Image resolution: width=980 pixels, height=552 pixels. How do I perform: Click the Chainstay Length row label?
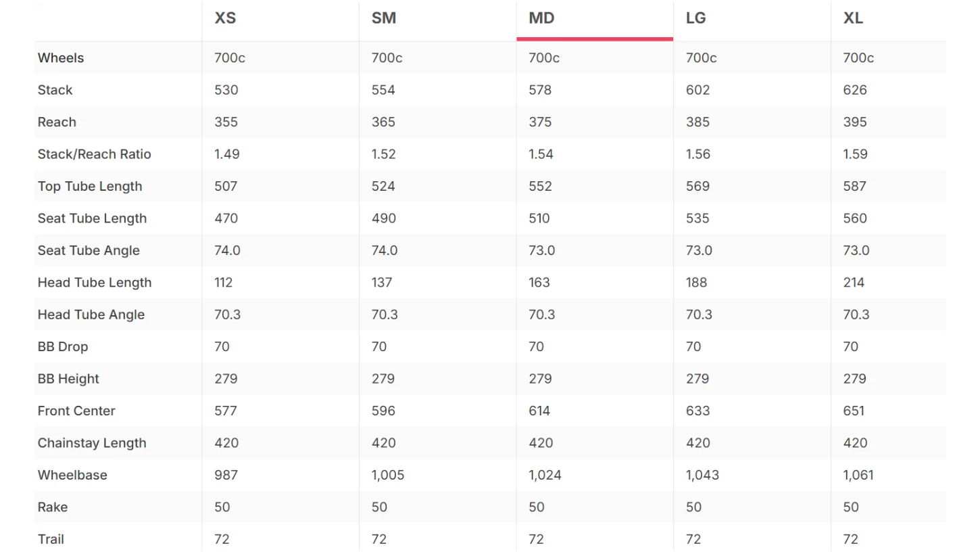point(92,443)
